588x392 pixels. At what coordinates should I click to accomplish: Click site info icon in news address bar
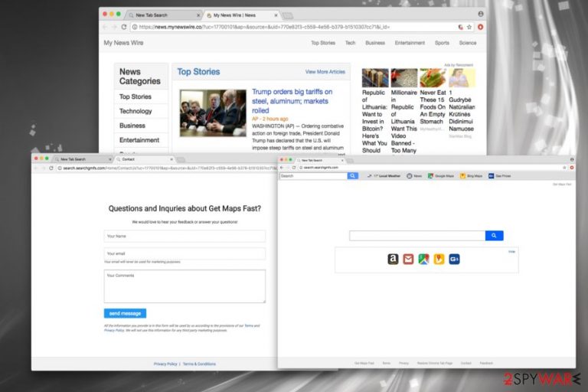135,27
